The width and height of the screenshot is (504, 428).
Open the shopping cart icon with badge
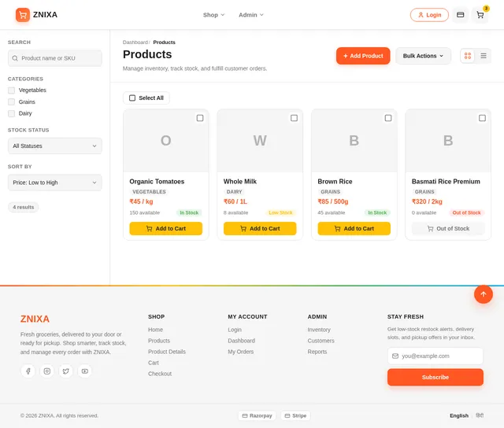[x=480, y=15]
